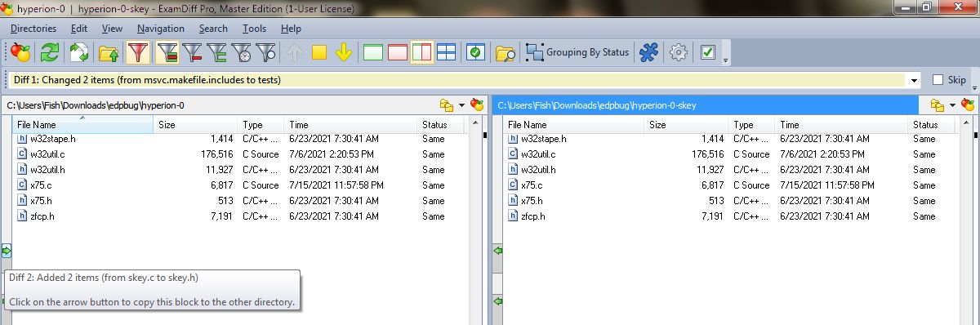Open the Directories menu

tap(33, 29)
